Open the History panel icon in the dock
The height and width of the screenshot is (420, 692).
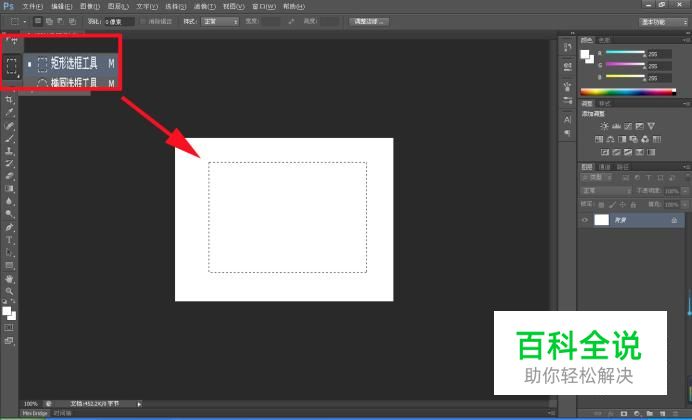[568, 47]
